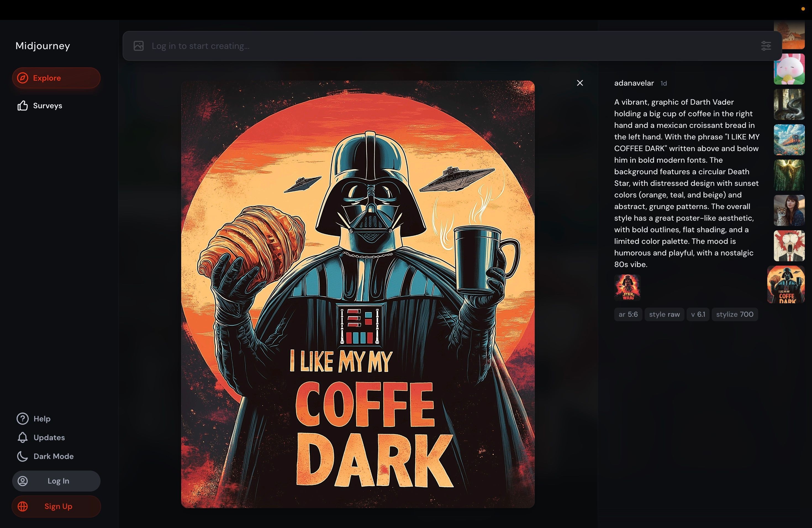Click the 'v 6.1' parameter tag

698,314
